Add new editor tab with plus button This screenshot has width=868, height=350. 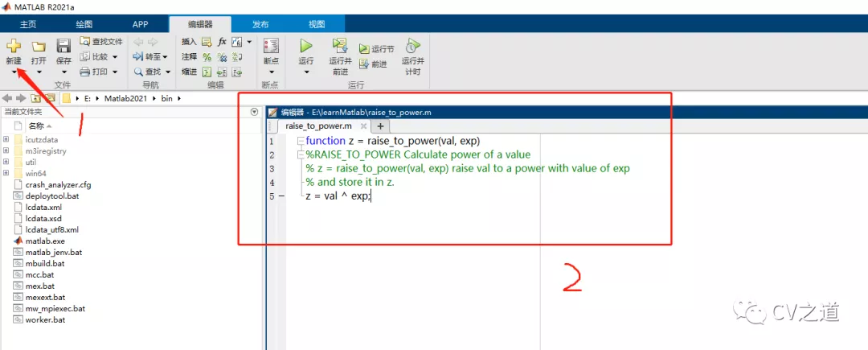380,126
